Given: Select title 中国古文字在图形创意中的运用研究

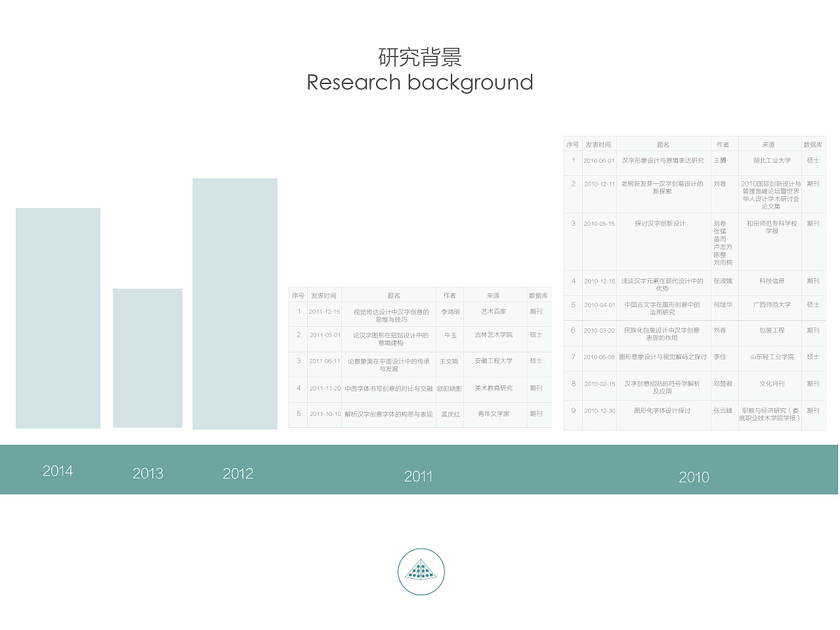Looking at the screenshot, I should coord(662,308).
